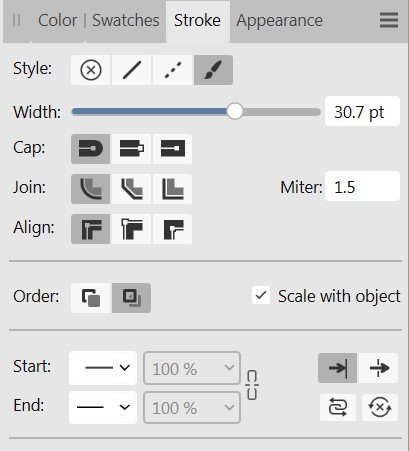Toggle the arrowhead size link chain
Screen dimensions: 409x451
[252, 385]
